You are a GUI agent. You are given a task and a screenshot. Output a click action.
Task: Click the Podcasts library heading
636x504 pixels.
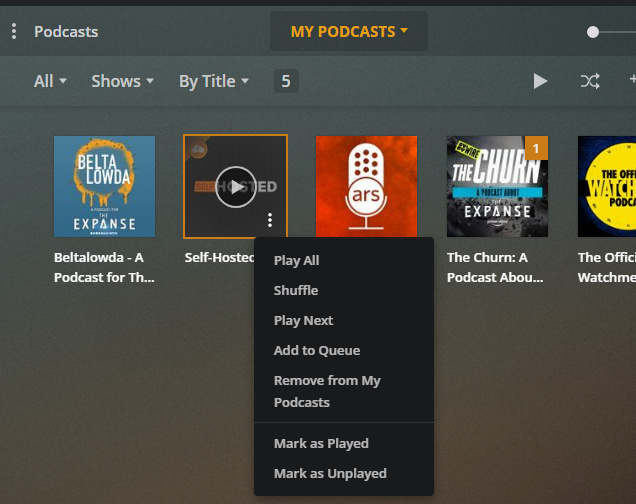click(66, 32)
